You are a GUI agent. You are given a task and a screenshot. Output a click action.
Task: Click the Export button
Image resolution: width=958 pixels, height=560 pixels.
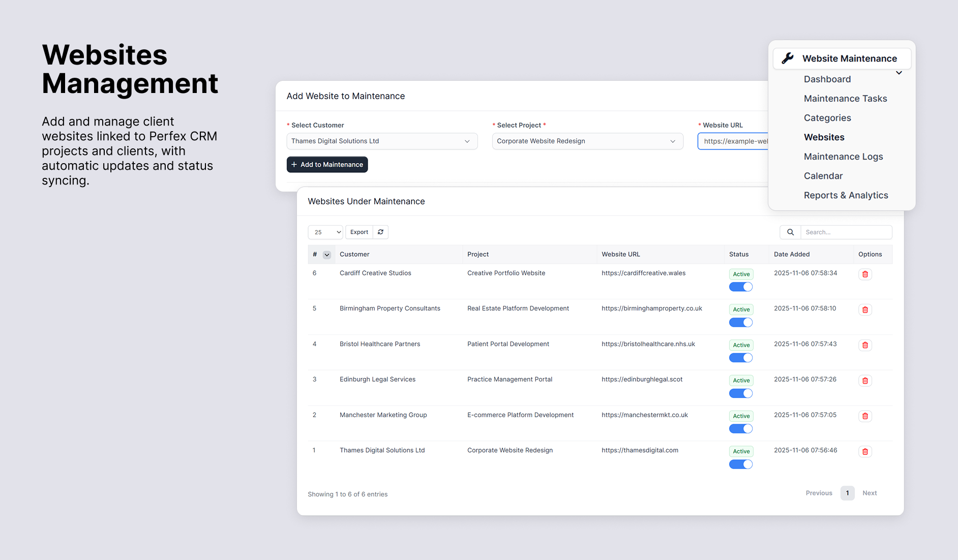[359, 232]
